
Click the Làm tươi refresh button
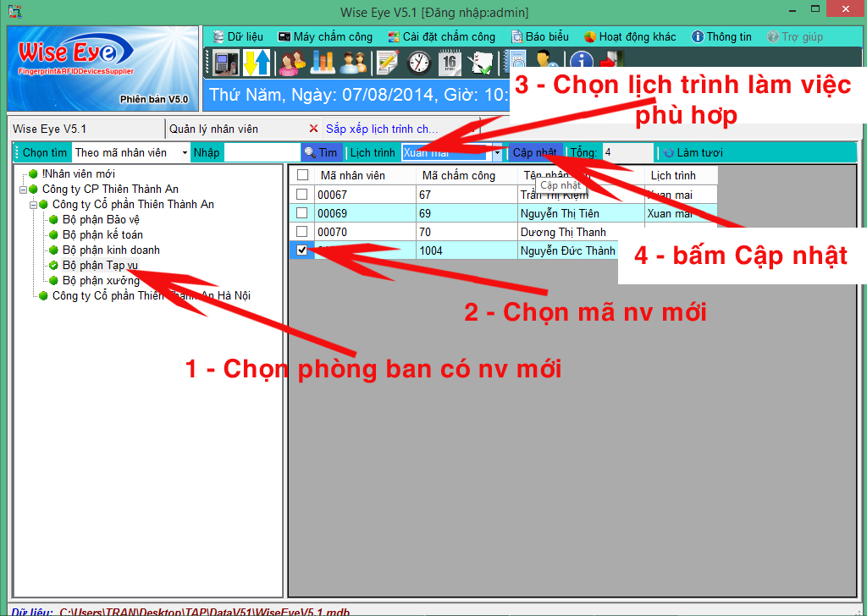tap(693, 153)
